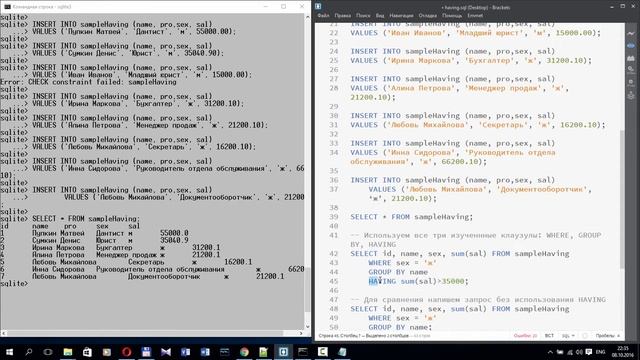The height and width of the screenshot is (360, 640).
Task: Open Google Chrome from taskbar
Action: point(244,351)
